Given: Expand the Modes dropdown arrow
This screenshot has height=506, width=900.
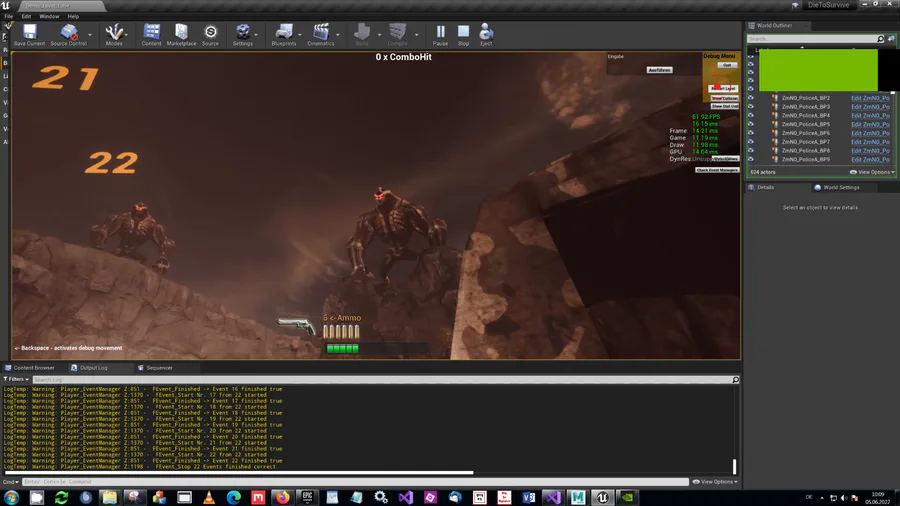Looking at the screenshot, I should coord(126,35).
